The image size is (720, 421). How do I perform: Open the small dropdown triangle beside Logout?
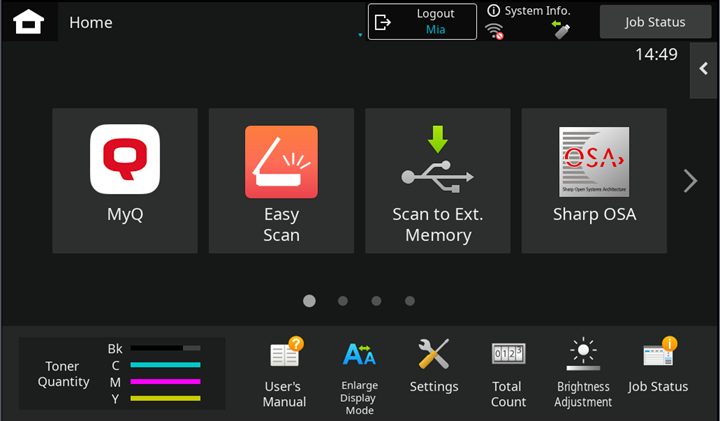coord(359,36)
